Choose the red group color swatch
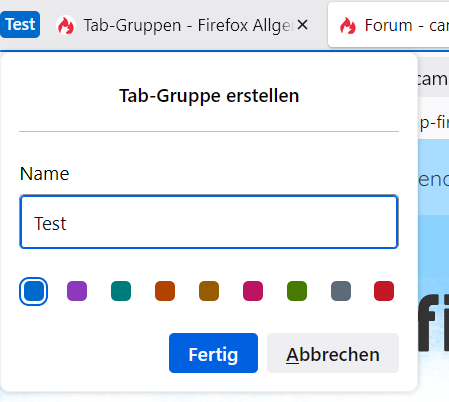This screenshot has width=449, height=402. coord(384,291)
